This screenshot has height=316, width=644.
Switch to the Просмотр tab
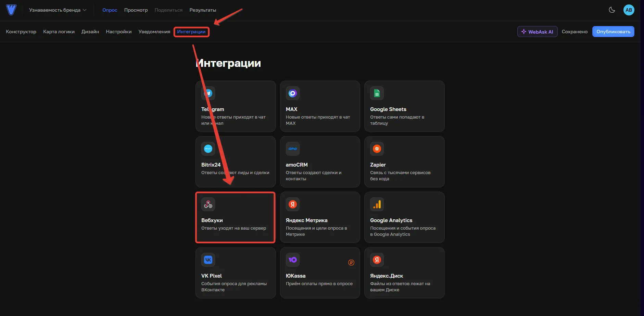pyautogui.click(x=136, y=10)
